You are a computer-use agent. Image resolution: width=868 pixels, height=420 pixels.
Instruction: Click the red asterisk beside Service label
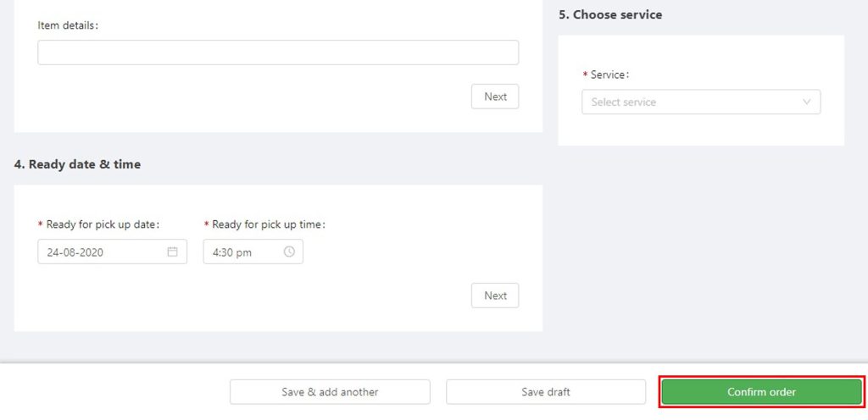(x=585, y=75)
